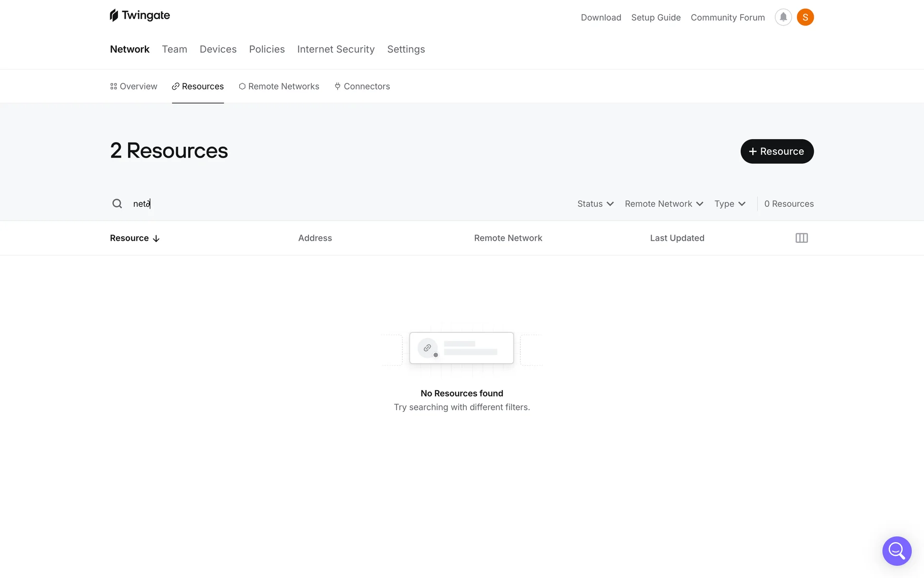Screen dimensions: 924x578
Task: Click the search magnifier icon
Action: tap(117, 204)
